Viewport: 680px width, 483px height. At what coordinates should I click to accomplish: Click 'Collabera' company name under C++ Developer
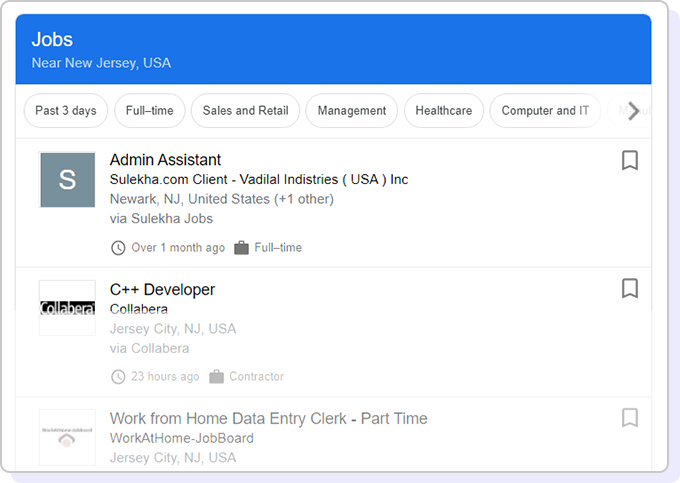click(x=139, y=309)
